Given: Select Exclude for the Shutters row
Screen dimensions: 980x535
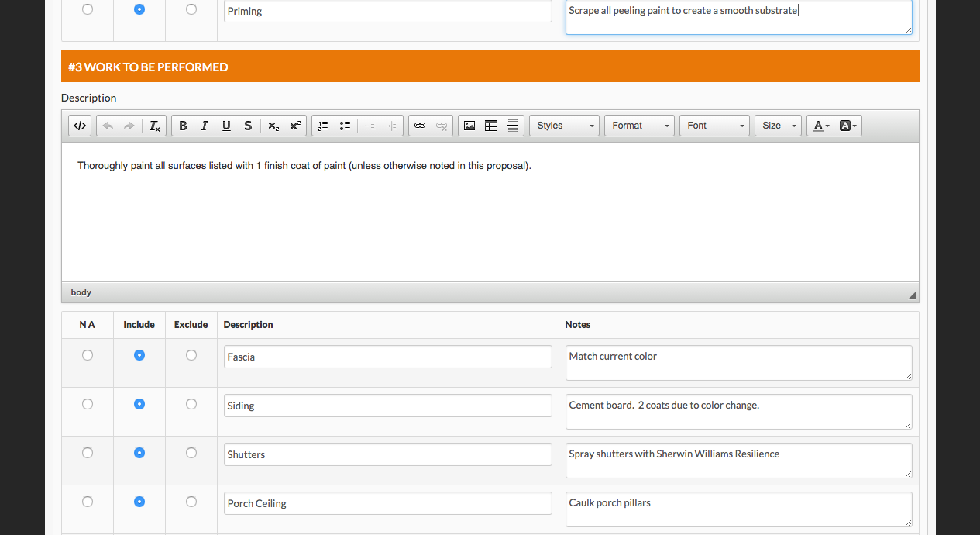Looking at the screenshot, I should (191, 453).
